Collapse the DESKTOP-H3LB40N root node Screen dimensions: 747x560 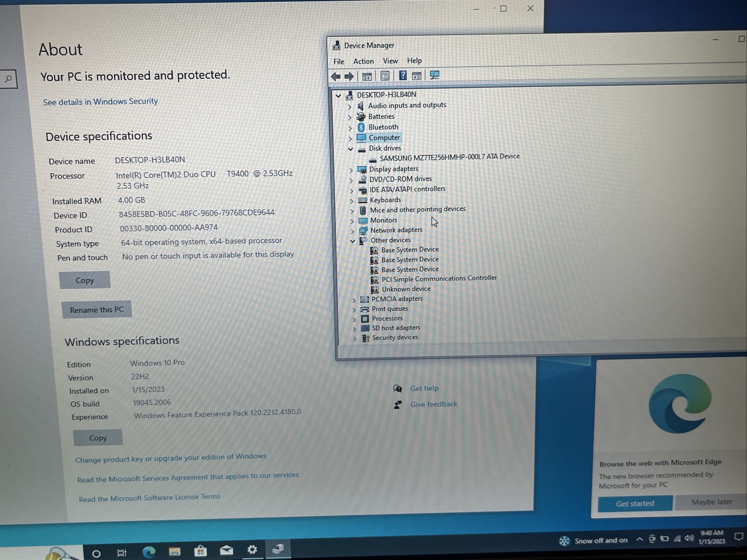pos(338,96)
